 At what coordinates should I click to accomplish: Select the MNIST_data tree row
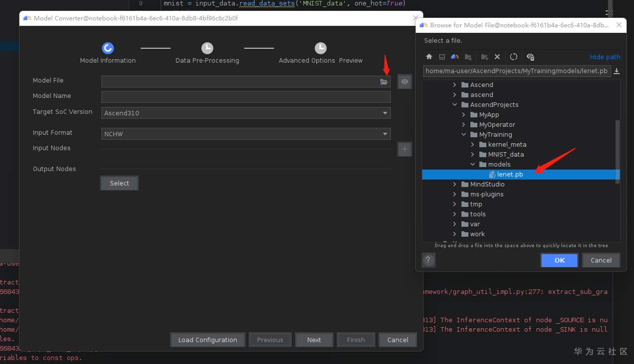pos(519,155)
